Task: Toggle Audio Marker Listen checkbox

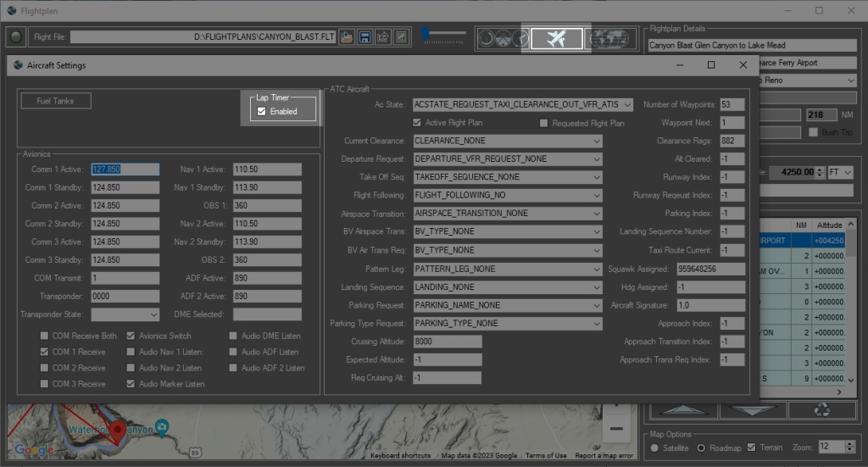Action: click(x=131, y=383)
